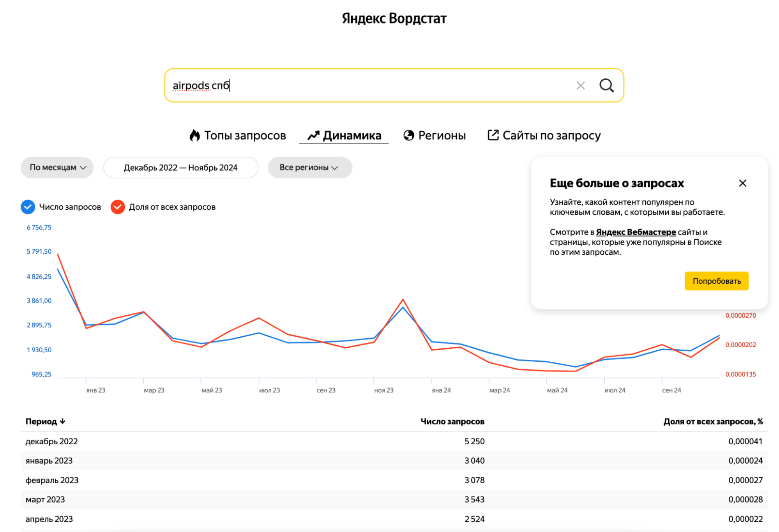Image resolution: width=779 pixels, height=532 pixels.
Task: Click the sort arrow next to Период
Action: coord(63,421)
